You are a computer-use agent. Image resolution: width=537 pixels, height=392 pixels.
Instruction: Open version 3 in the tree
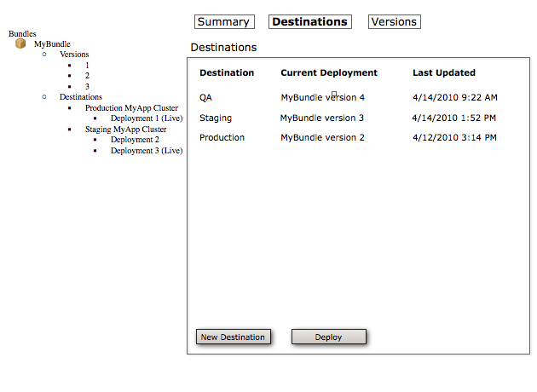(x=87, y=87)
